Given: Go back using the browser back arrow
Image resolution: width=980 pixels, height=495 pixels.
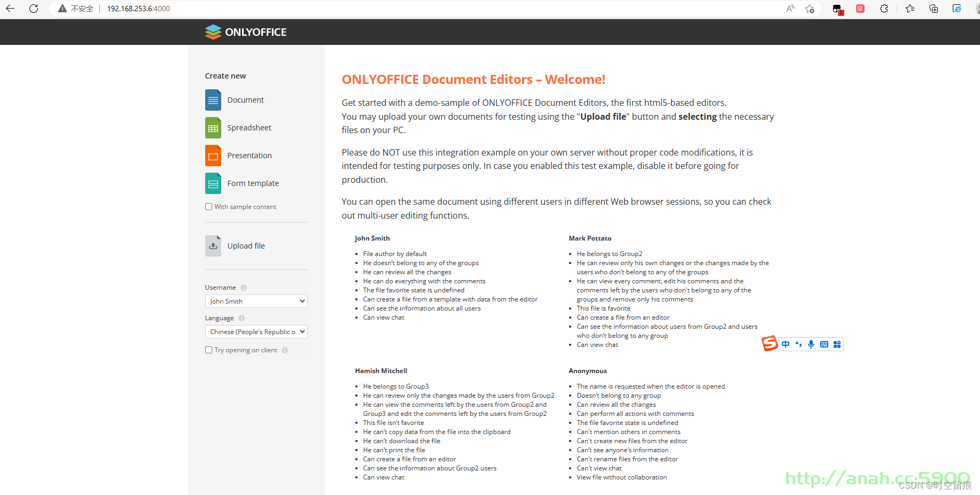Looking at the screenshot, I should [10, 9].
